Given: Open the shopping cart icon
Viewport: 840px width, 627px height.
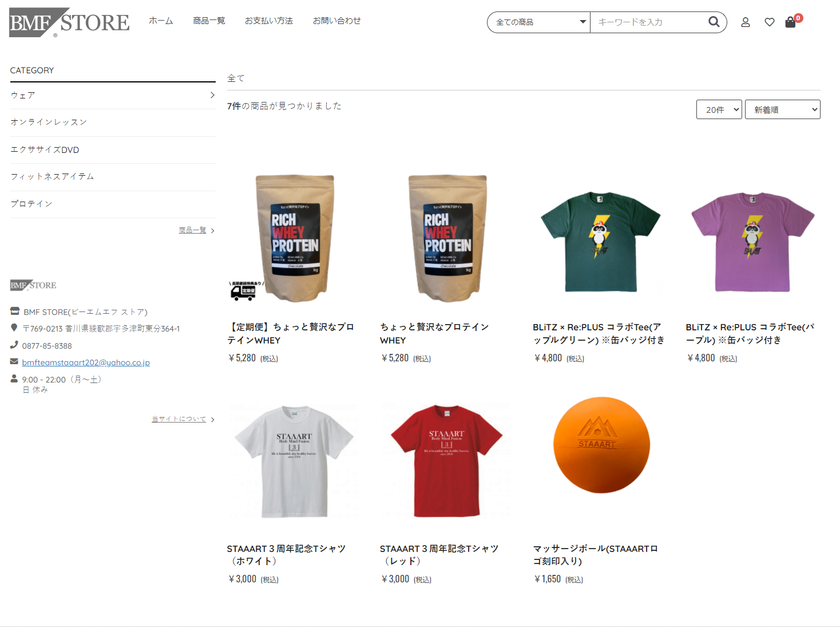Looking at the screenshot, I should [791, 22].
